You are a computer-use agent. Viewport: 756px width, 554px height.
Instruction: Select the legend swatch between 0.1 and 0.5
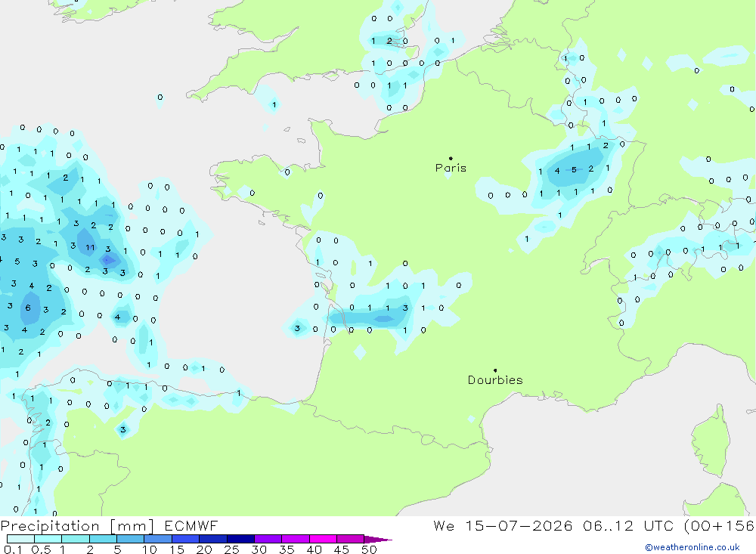pos(20,539)
